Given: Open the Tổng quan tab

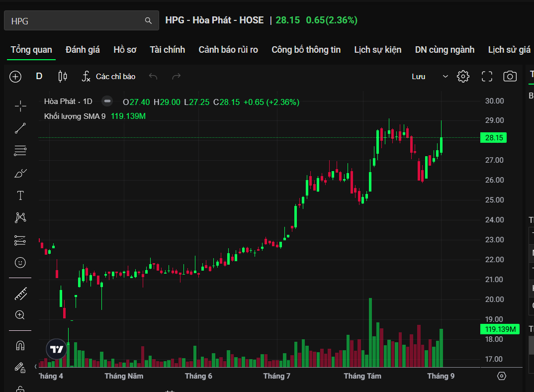Looking at the screenshot, I should [x=31, y=50].
